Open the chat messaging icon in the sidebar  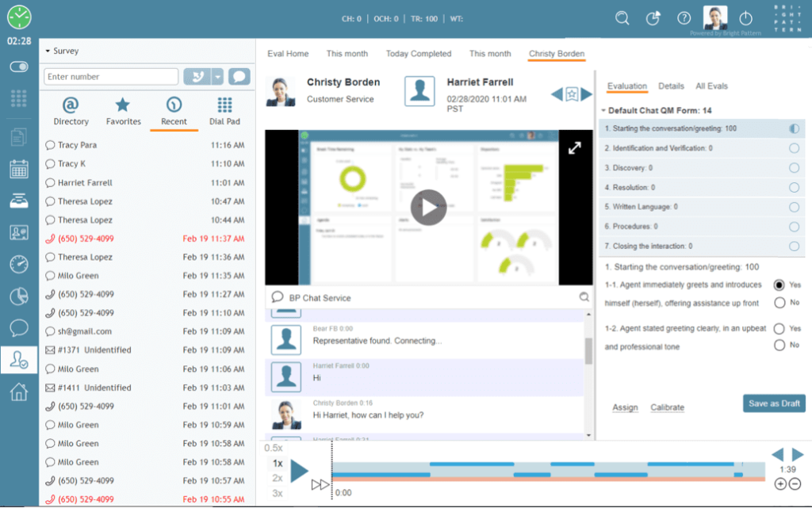(x=18, y=327)
